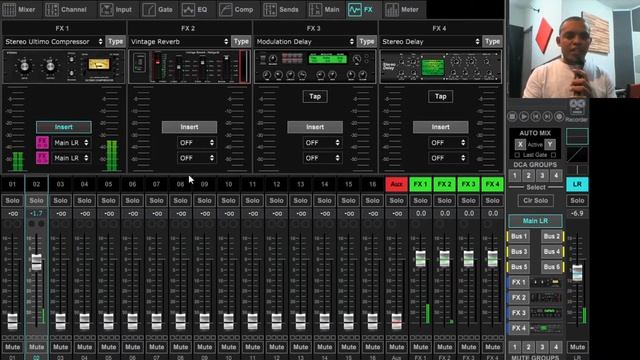Open the Modulation Delay plugin thumbnail
Screen dimensions: 640x360
[x=315, y=67]
